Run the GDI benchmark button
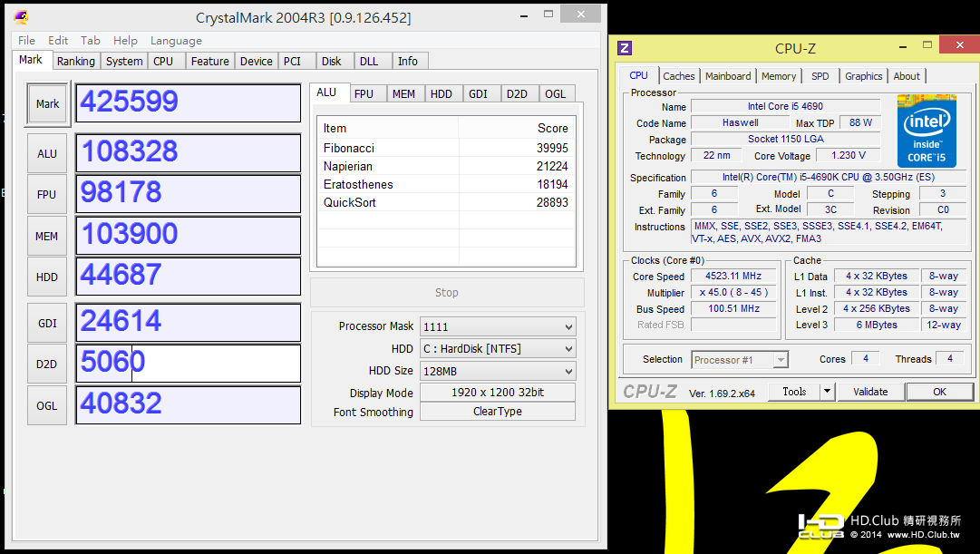The width and height of the screenshot is (980, 554). pyautogui.click(x=47, y=324)
